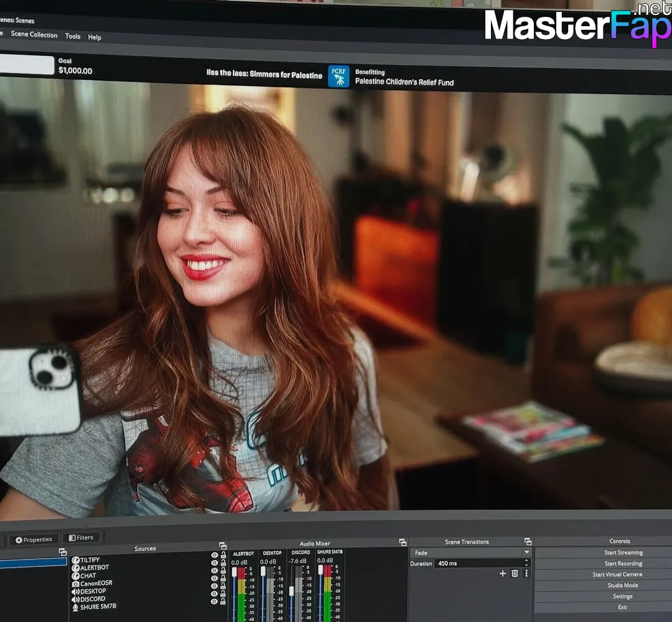The height and width of the screenshot is (622, 672).
Task: Pop out the Audio Mixer dock
Action: [403, 543]
